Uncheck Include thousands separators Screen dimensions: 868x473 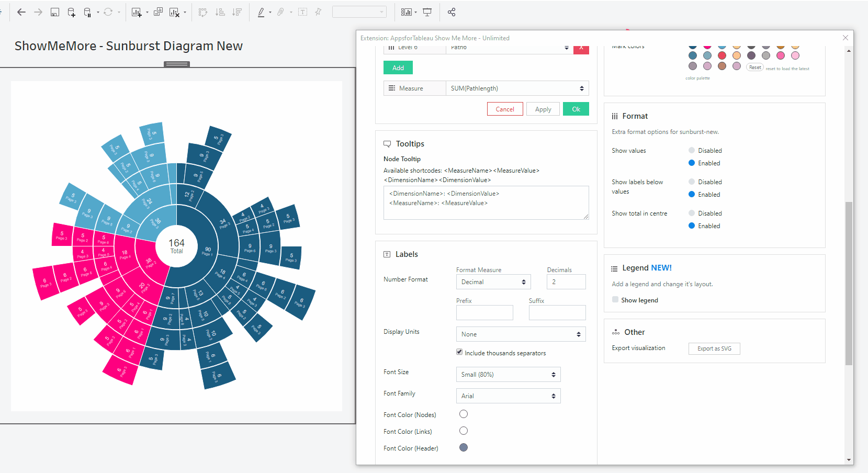tap(459, 352)
